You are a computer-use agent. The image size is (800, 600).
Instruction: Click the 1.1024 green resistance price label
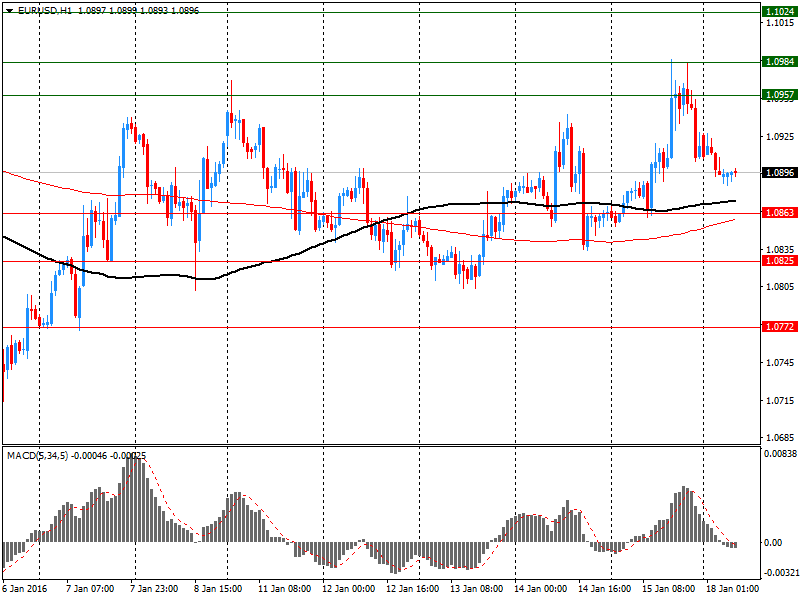779,12
